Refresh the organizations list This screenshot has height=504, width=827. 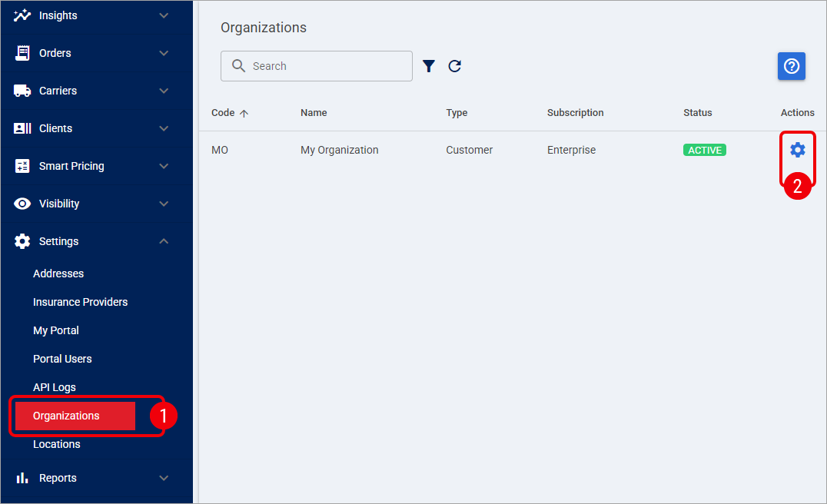455,66
